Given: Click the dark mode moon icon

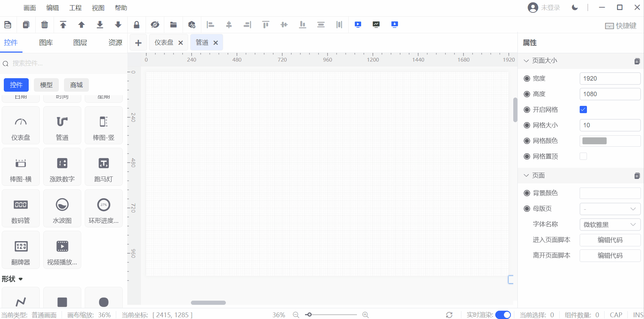Looking at the screenshot, I should pyautogui.click(x=575, y=8).
